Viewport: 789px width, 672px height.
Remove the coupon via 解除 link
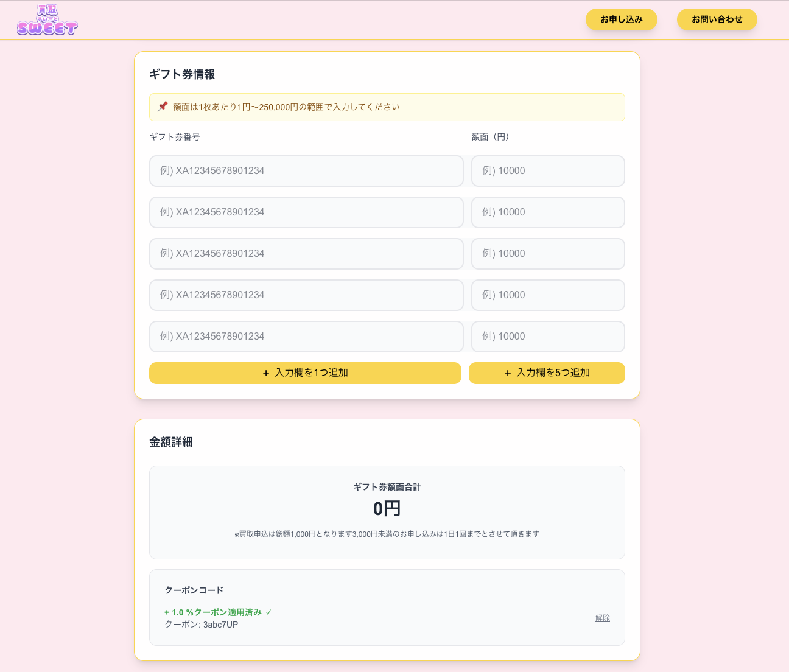point(602,618)
